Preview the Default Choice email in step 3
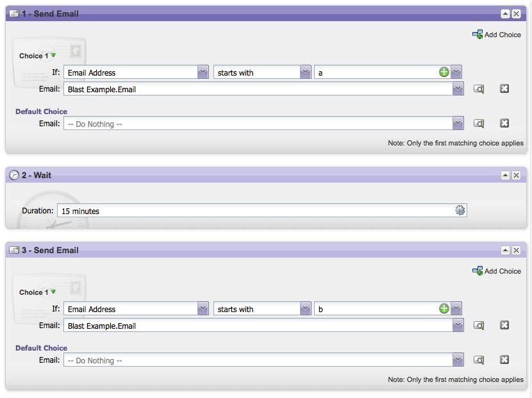Image resolution: width=532 pixels, height=398 pixels. pyautogui.click(x=479, y=360)
